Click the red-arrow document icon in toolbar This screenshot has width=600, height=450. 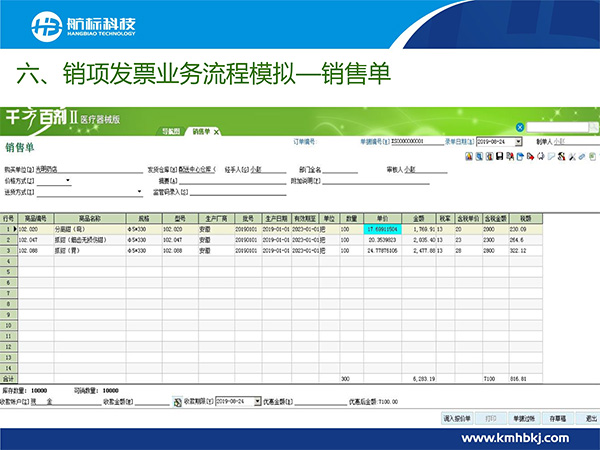point(530,157)
